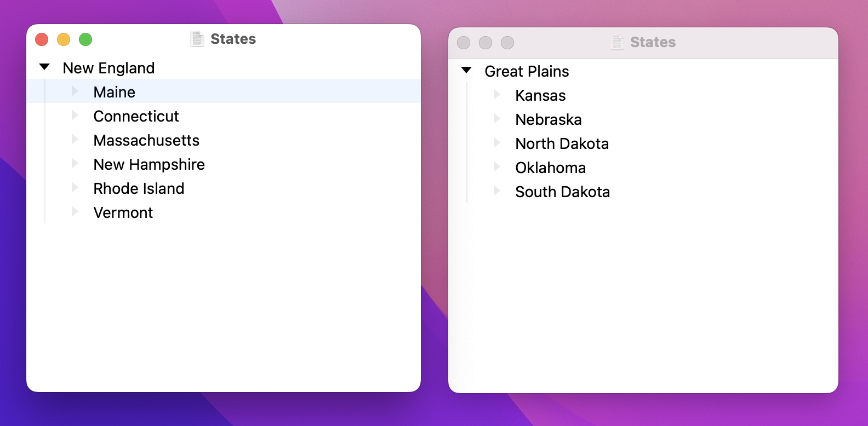The width and height of the screenshot is (868, 426).
Task: Expand the North Dakota disclosure triangle
Action: 497,143
